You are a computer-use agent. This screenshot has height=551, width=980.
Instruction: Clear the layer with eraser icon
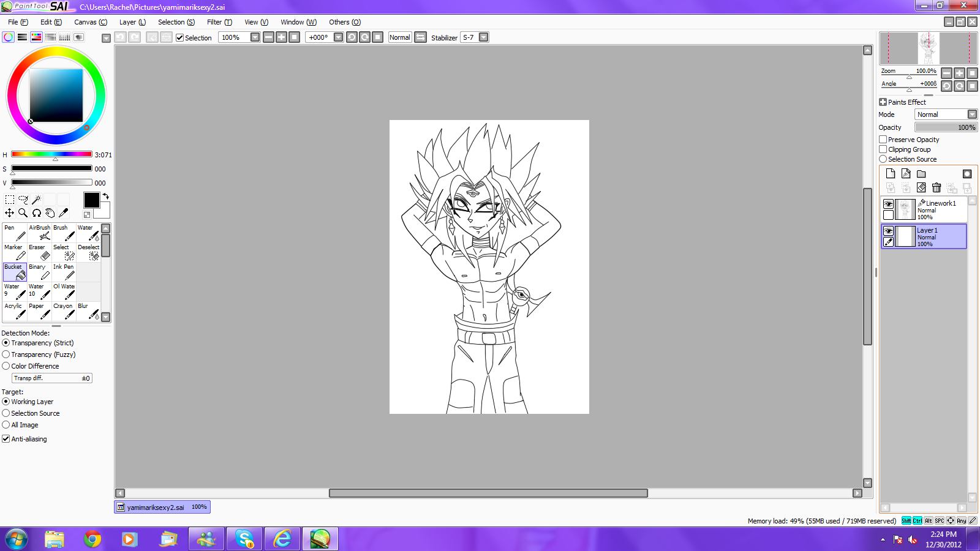click(x=921, y=188)
